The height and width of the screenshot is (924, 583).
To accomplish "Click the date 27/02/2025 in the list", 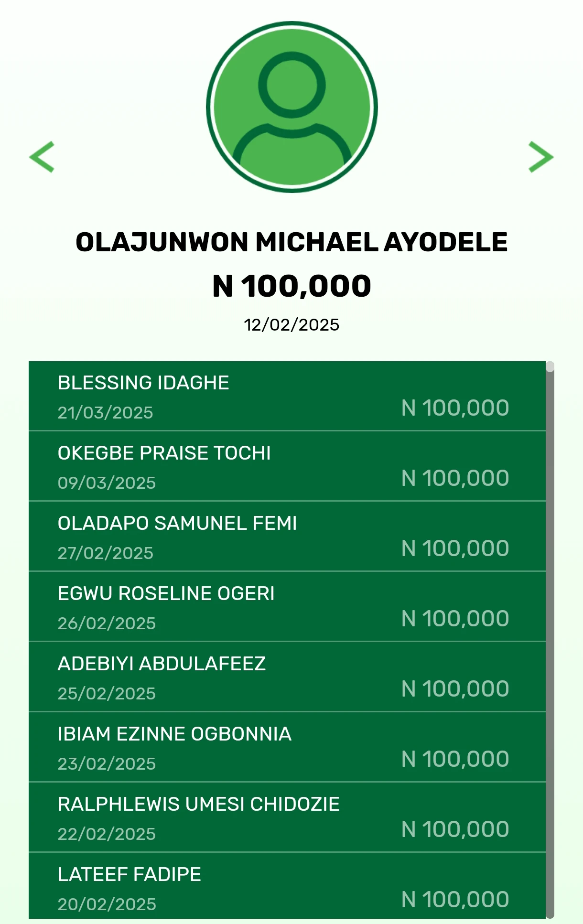I will (106, 553).
